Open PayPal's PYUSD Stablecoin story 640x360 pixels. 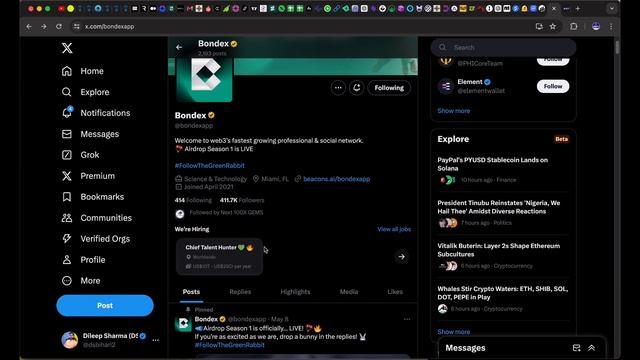pos(502,170)
